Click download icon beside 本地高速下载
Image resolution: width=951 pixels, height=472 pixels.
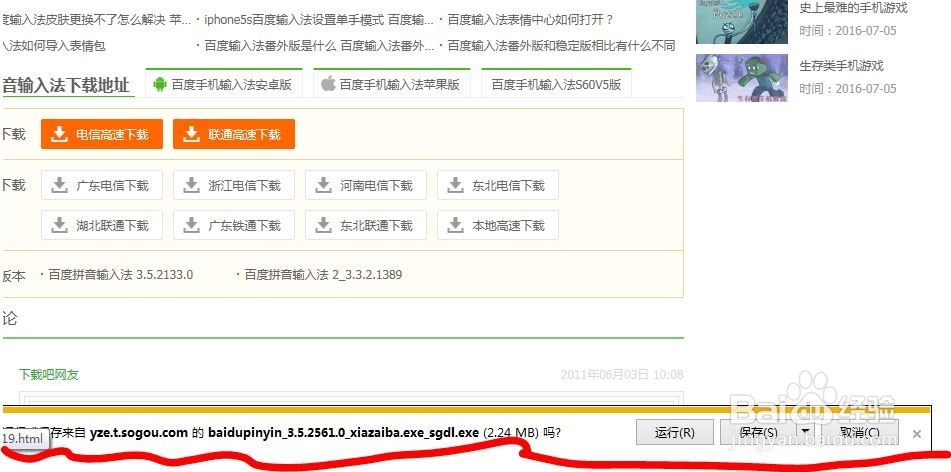pos(455,225)
